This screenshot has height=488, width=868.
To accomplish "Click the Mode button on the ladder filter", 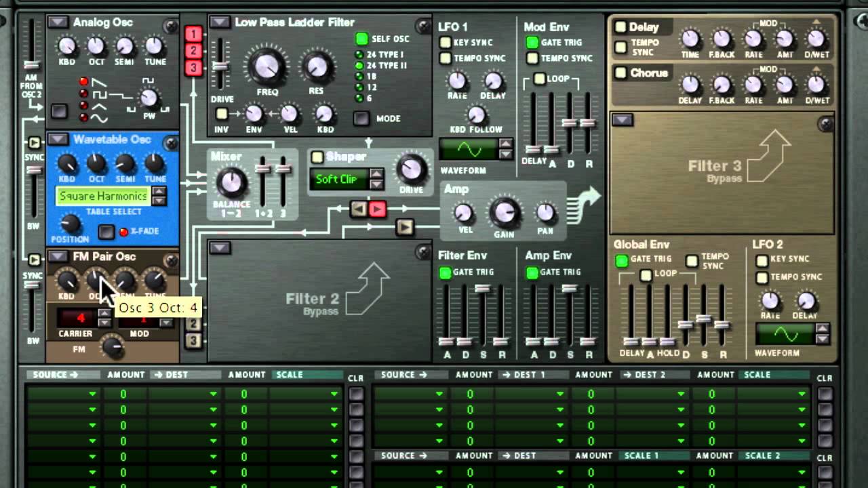I will (361, 119).
